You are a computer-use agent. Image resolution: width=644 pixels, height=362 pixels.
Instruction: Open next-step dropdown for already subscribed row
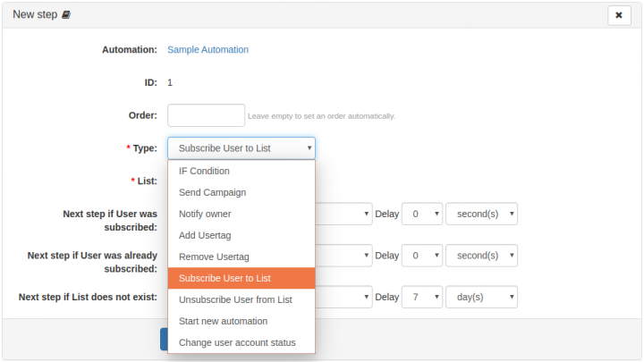pyautogui.click(x=343, y=256)
